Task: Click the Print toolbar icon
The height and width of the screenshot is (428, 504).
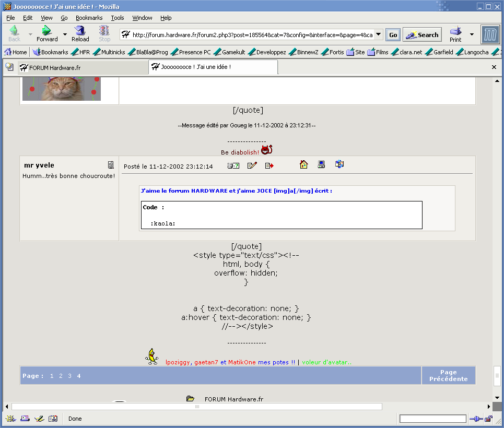Action: pyautogui.click(x=455, y=34)
